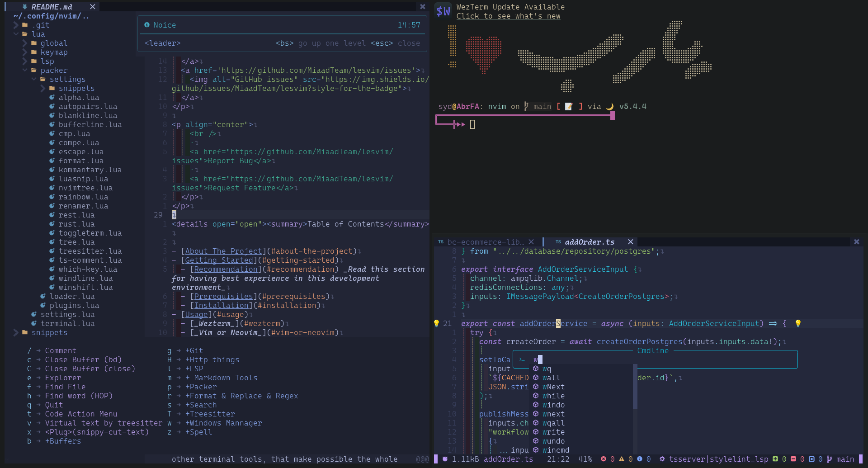Click the git removed minus icon in statusline
This screenshot has width=868, height=468.
coord(793,459)
